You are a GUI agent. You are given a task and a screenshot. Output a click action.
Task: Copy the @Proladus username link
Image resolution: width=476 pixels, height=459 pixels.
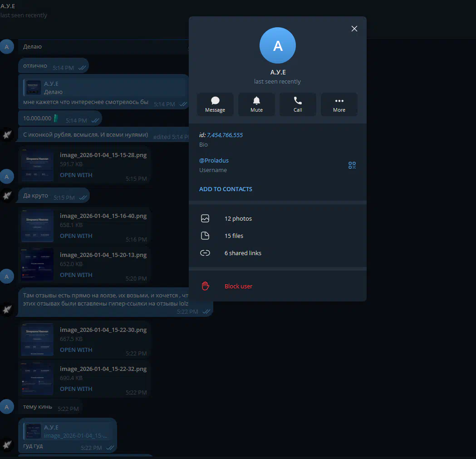pos(214,160)
